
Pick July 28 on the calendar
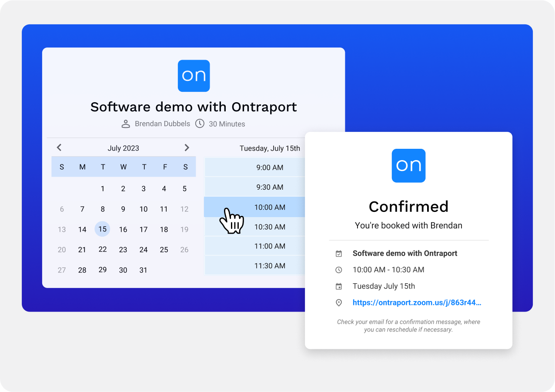82,270
